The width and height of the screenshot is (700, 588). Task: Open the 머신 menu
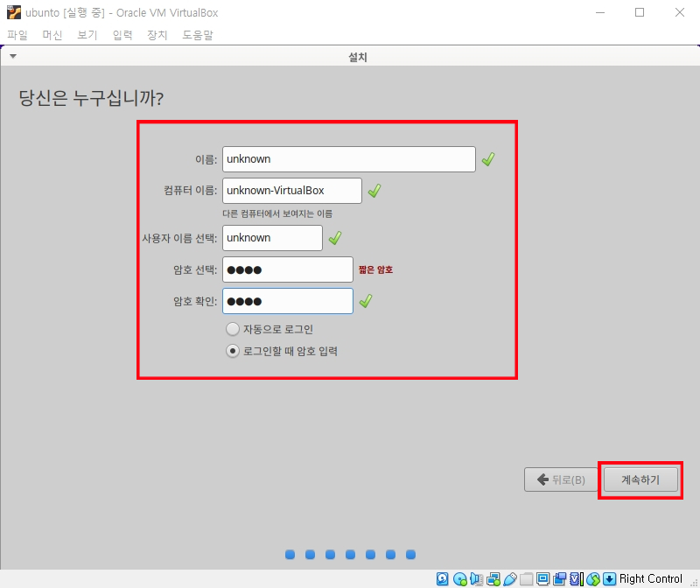52,35
